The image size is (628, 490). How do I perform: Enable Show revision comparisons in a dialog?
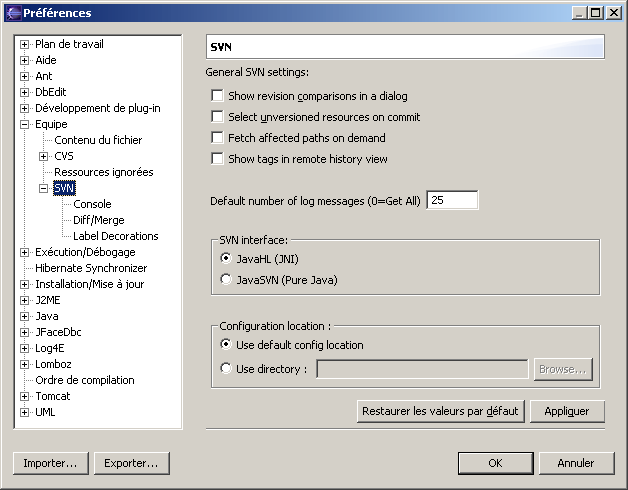pyautogui.click(x=217, y=96)
